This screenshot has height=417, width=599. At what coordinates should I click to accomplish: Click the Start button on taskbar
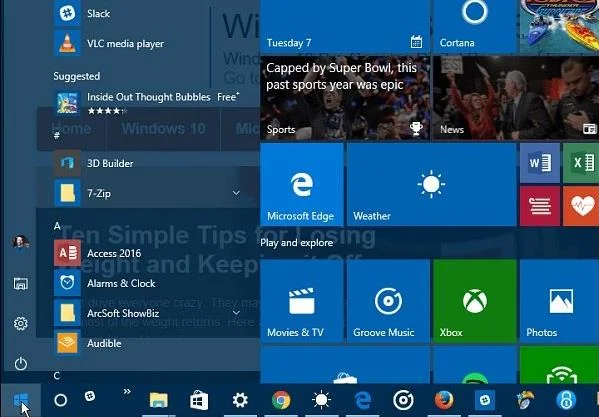click(21, 400)
